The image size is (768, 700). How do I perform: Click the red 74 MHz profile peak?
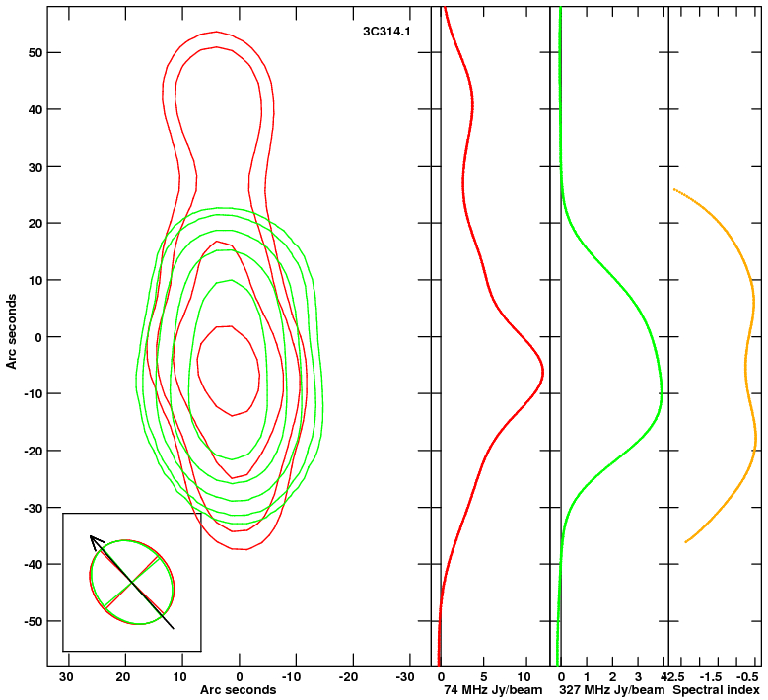pyautogui.click(x=542, y=373)
